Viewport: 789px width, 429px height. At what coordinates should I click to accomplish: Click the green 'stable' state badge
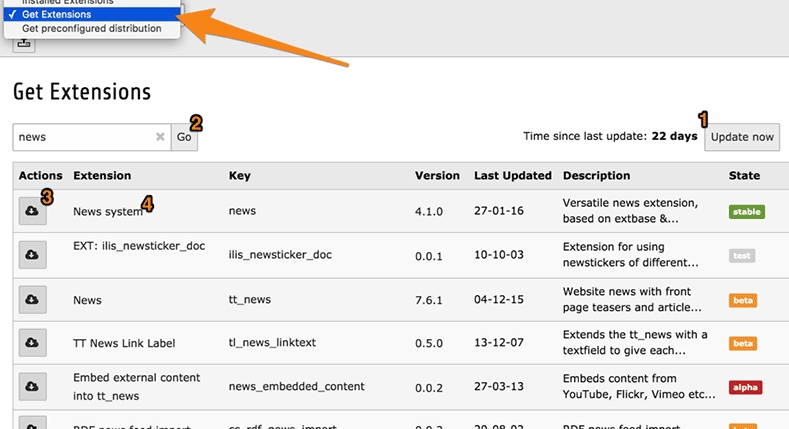click(x=745, y=212)
